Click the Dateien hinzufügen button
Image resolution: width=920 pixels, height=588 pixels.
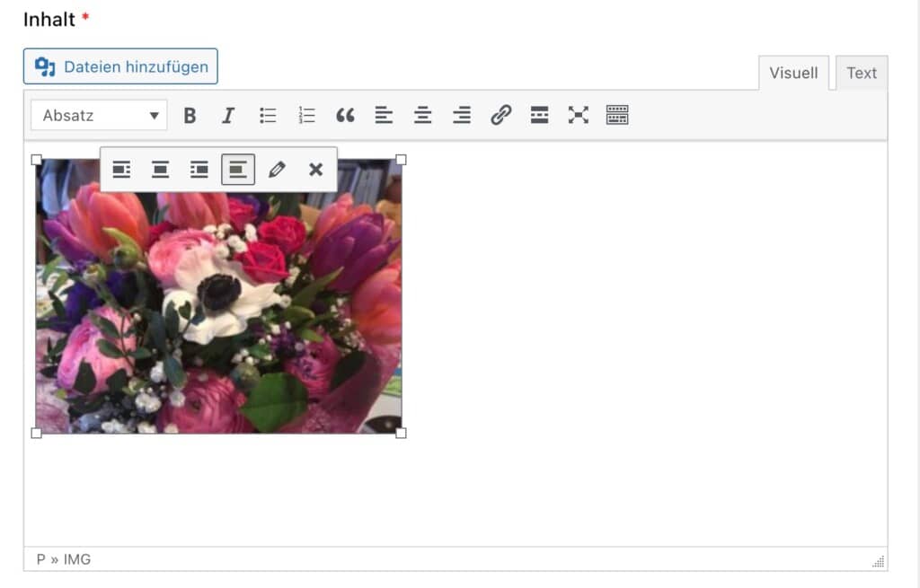tap(120, 66)
